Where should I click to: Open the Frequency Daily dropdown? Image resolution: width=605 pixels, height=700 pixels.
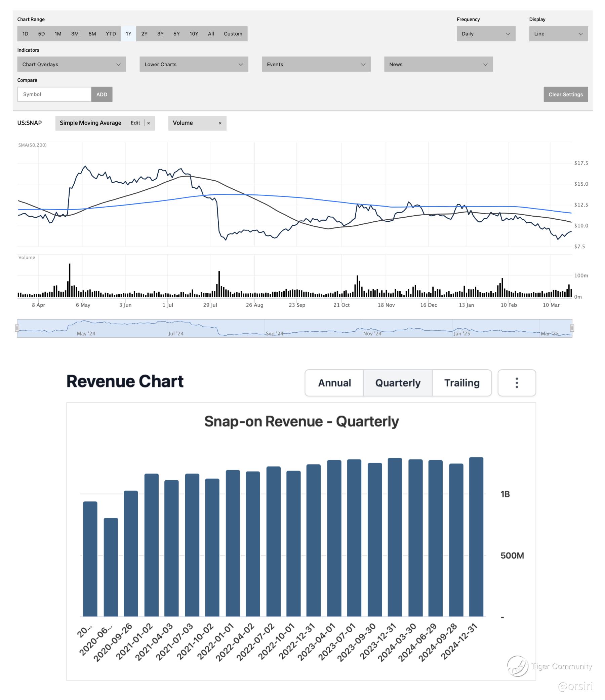point(486,34)
